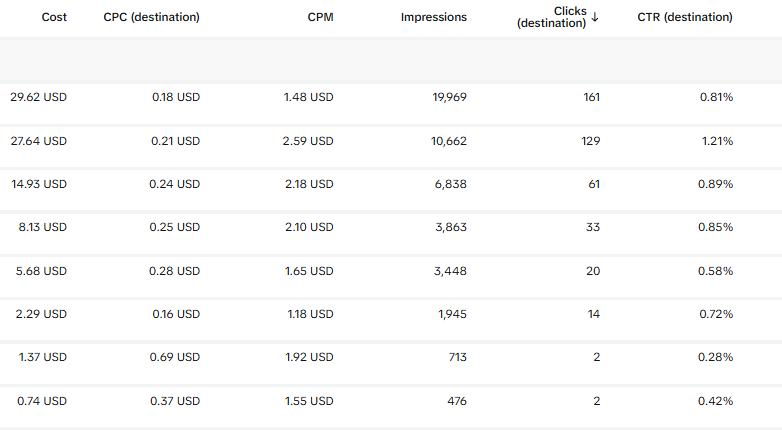The height and width of the screenshot is (430, 782).
Task: Select the 14 clicks value
Action: tap(593, 314)
